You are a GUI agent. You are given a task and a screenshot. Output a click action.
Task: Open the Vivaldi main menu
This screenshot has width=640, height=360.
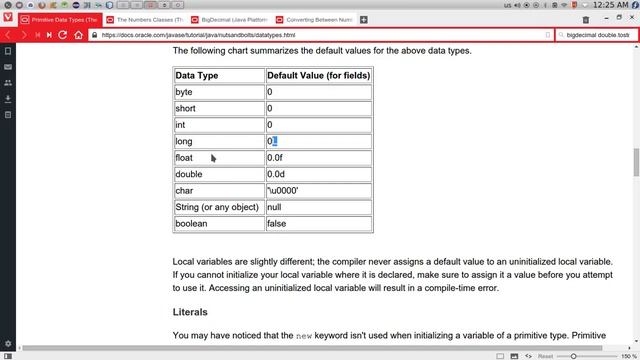click(8, 18)
